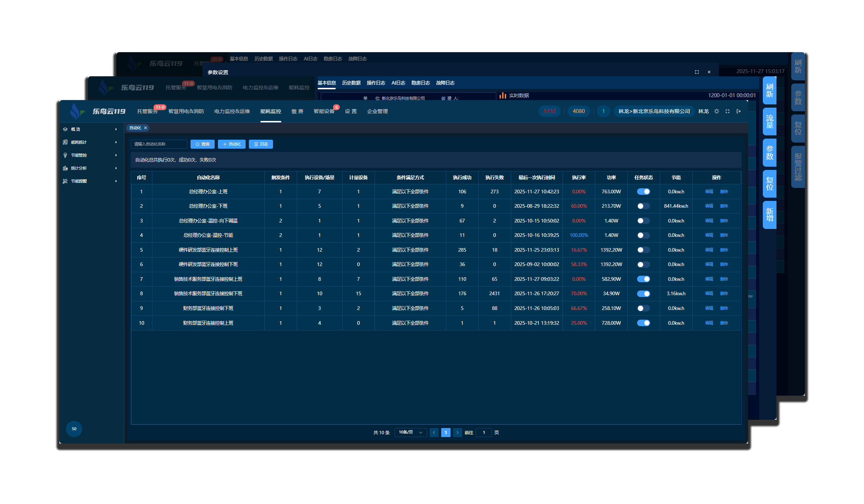Expand the 统计分析 sidebar menu arrow

[116, 168]
